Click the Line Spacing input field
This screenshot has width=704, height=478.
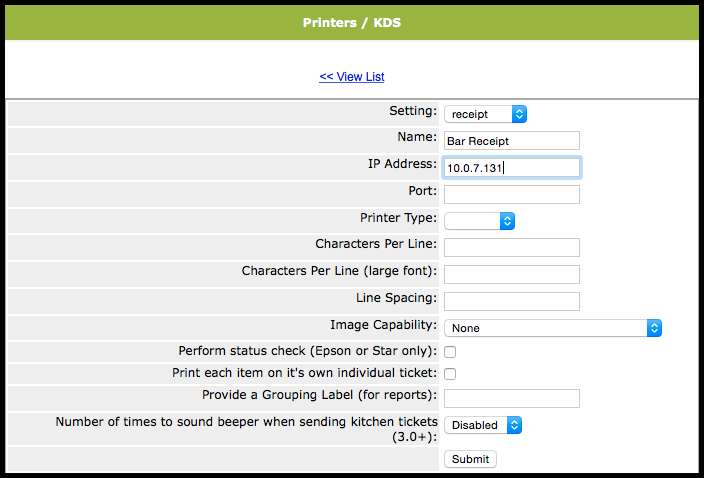(x=511, y=301)
